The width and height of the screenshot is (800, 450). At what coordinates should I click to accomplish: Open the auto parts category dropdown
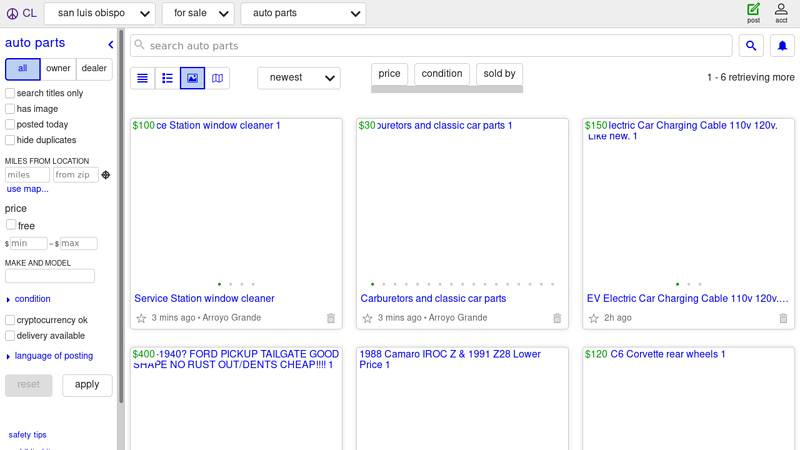[x=303, y=13]
